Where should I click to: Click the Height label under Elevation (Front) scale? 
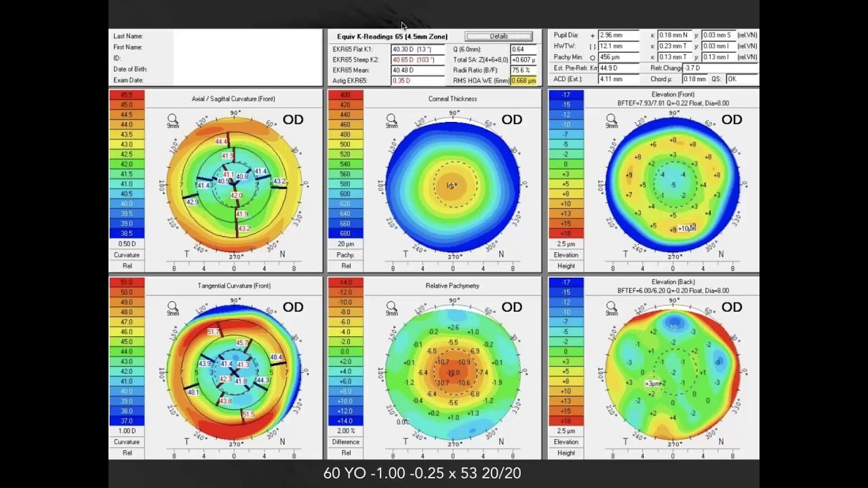(566, 266)
